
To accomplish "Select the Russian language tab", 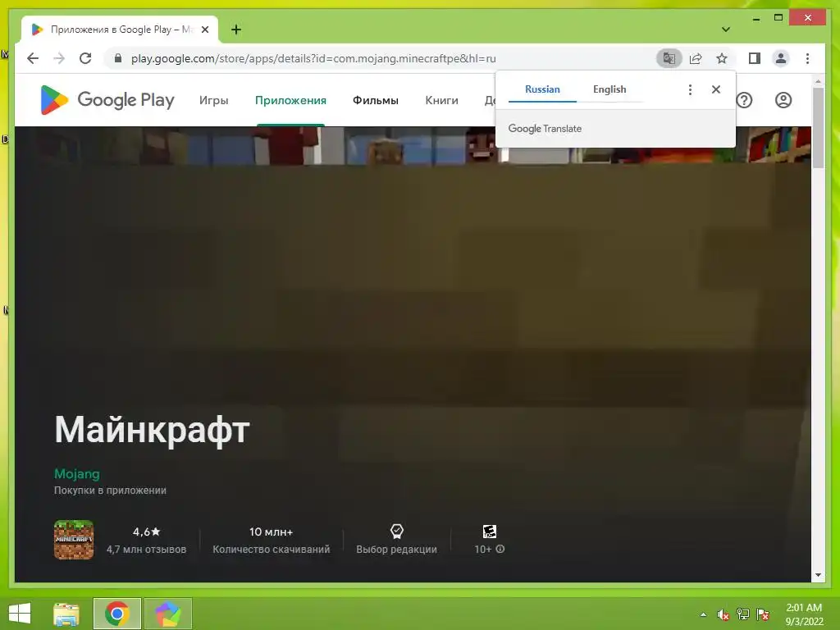I will click(542, 89).
